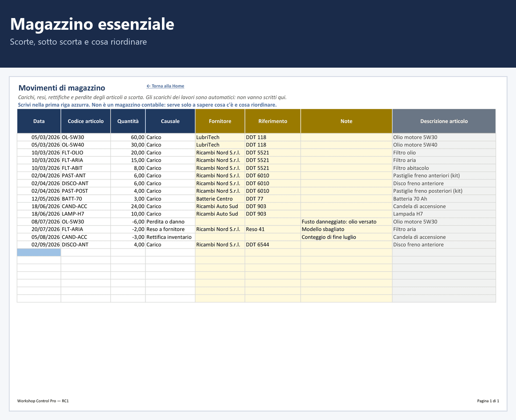Click the "Olio motore 5W40" description cell
Screen dimensions: 516x420
click(444, 145)
